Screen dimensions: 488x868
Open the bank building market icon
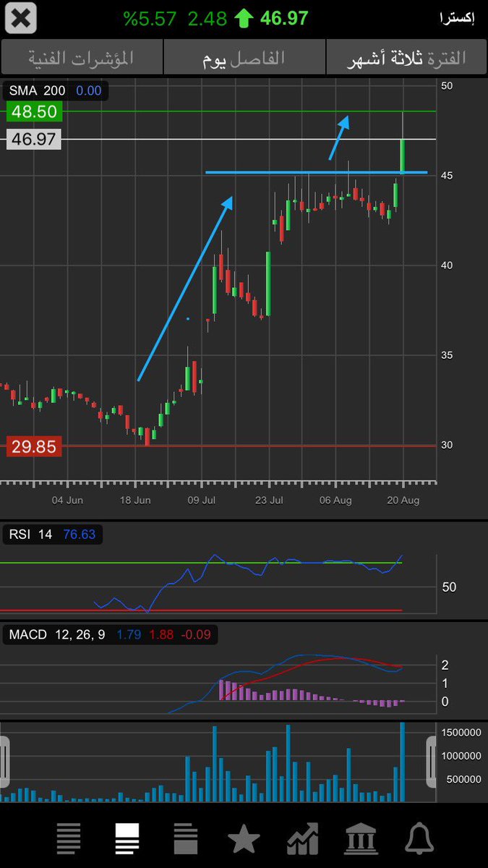point(361,839)
